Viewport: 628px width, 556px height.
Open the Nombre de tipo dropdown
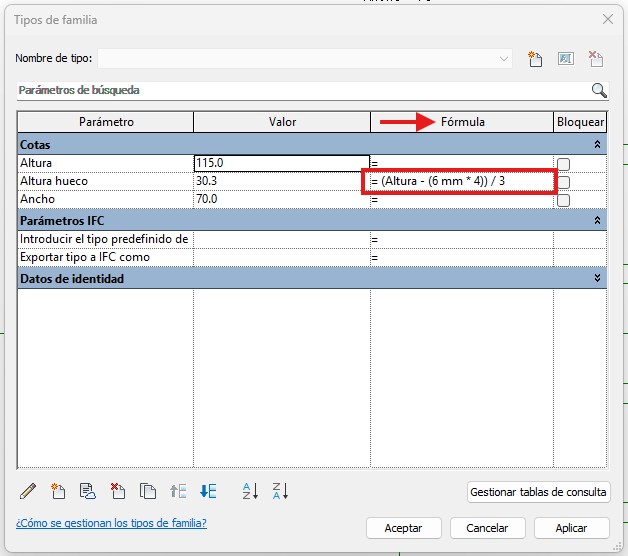504,59
